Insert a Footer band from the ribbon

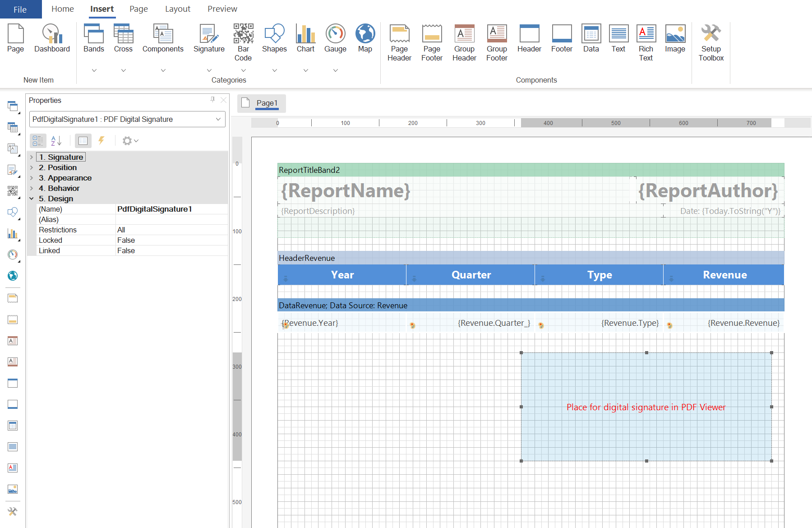tap(562, 38)
